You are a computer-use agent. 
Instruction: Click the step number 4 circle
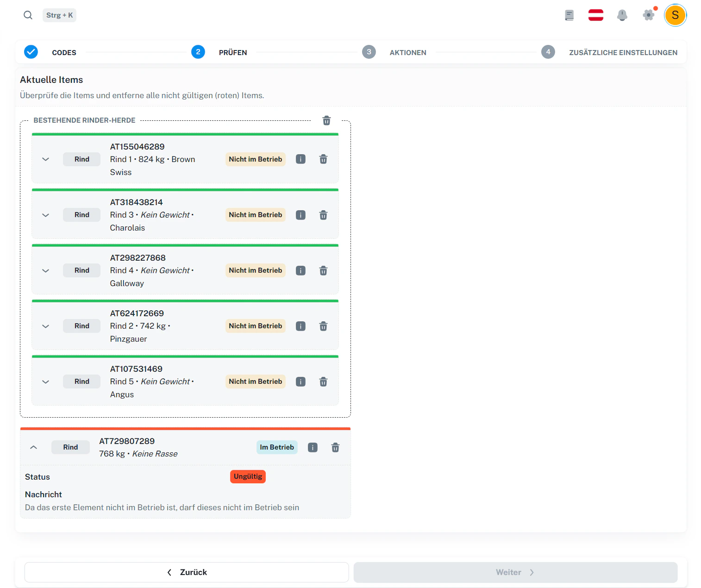point(548,52)
